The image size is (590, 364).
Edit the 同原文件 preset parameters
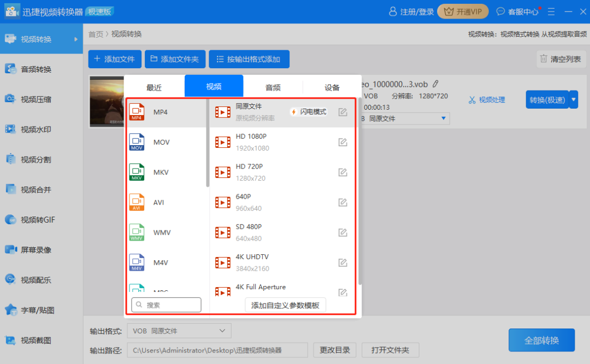(x=343, y=112)
